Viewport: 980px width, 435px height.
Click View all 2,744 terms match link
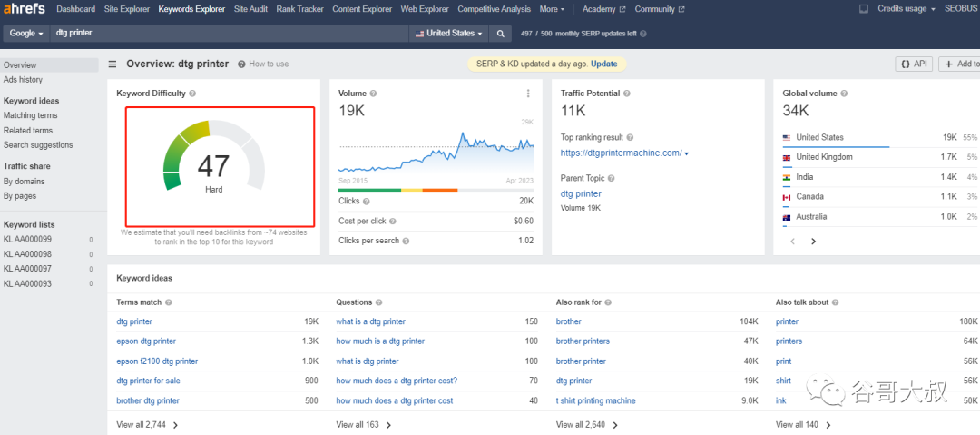point(147,424)
